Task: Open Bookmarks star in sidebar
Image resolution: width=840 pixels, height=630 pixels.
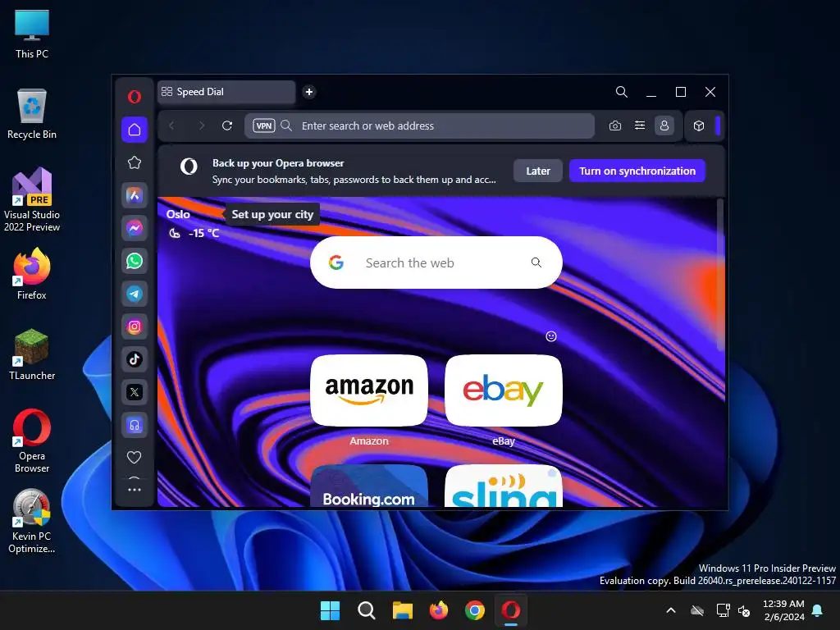Action: pyautogui.click(x=135, y=162)
